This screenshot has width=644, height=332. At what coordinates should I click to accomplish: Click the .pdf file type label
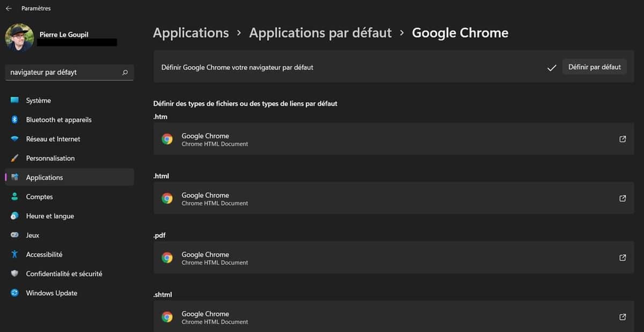(160, 235)
